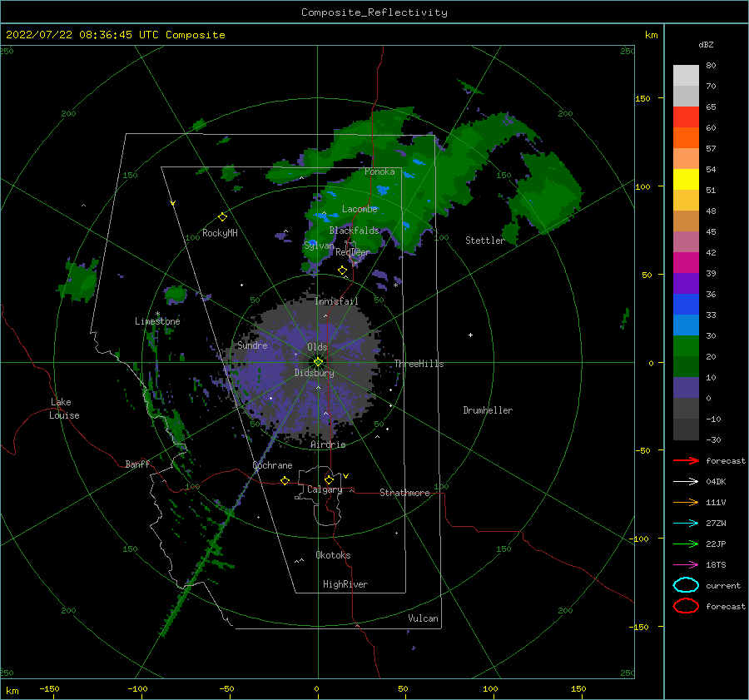Screen dimensions: 749x700
Task: Click the small echo northwest of Limestone
Action: coord(175,295)
